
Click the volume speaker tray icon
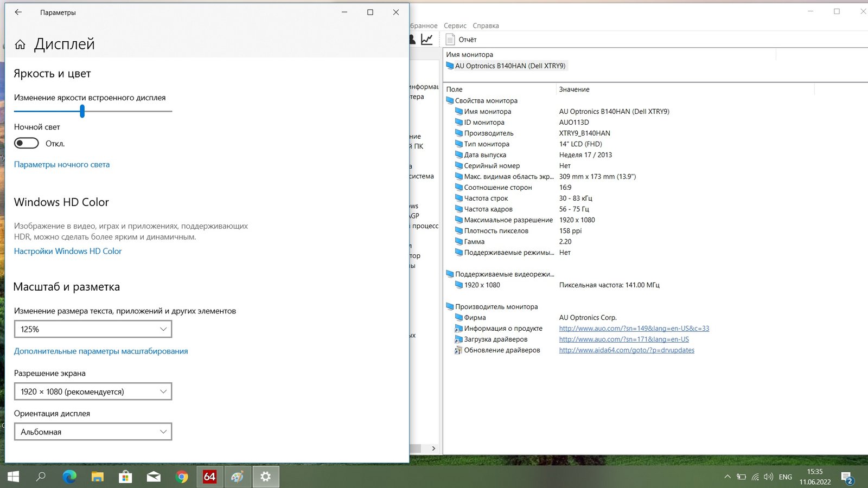[x=768, y=477]
